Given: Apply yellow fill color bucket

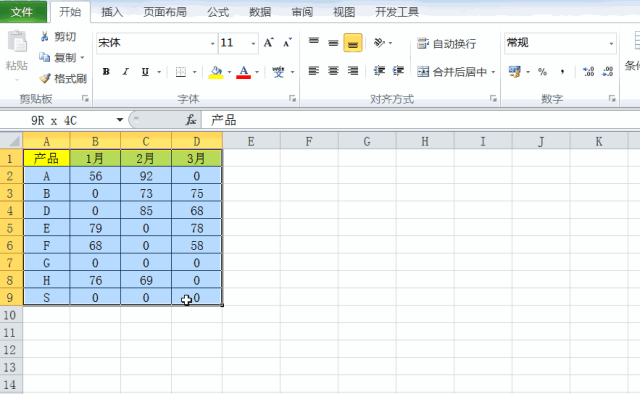Looking at the screenshot, I should point(216,72).
